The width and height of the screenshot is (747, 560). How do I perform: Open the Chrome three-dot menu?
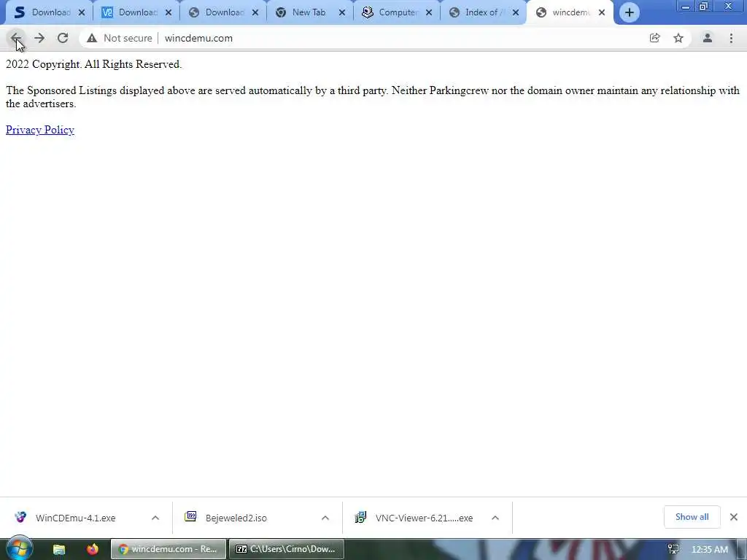pyautogui.click(x=731, y=38)
